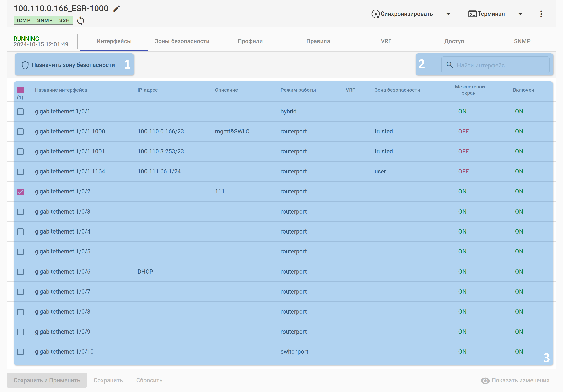Click the Терминал console icon
Image resolution: width=563 pixels, height=392 pixels.
(472, 14)
